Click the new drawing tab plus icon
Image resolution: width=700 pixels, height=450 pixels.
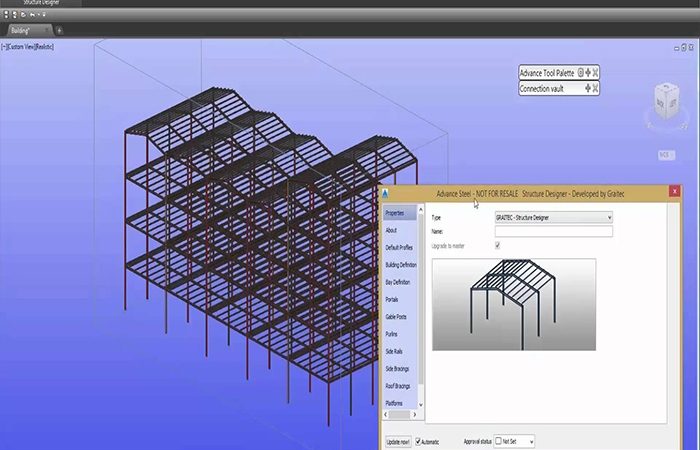[x=59, y=30]
